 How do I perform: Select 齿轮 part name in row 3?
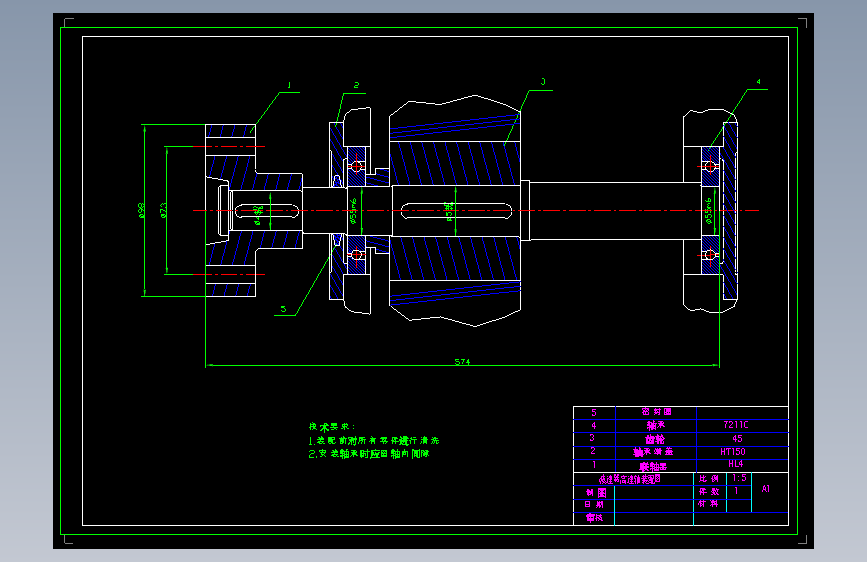tap(655, 439)
